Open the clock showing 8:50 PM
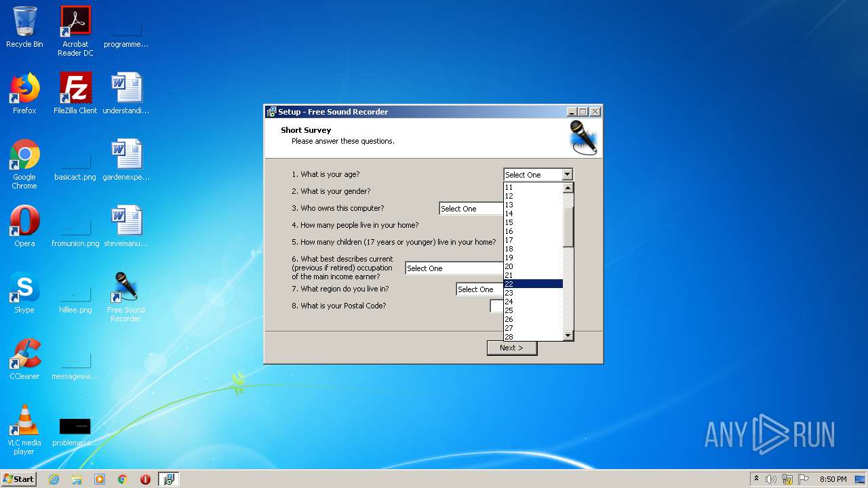This screenshot has height=488, width=868. [x=833, y=479]
